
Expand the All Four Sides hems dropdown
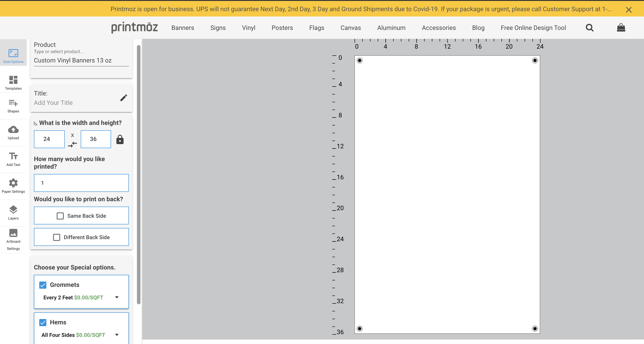117,335
